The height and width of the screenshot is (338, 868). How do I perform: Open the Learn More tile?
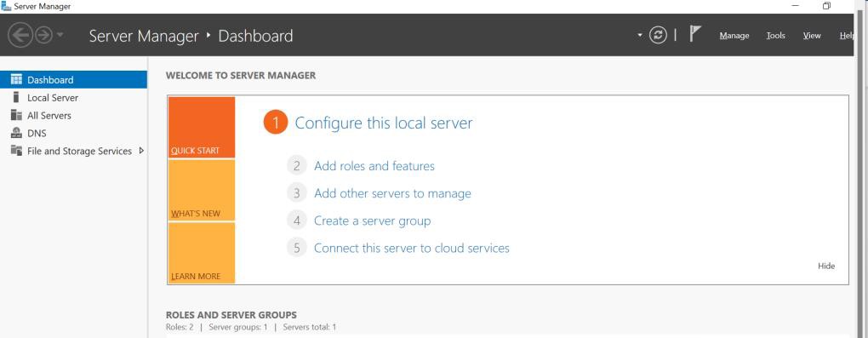[x=202, y=253]
